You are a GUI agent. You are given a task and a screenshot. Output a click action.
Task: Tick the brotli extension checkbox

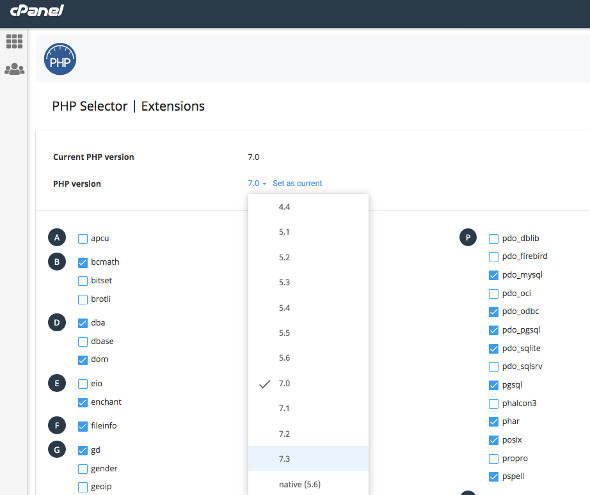coord(83,300)
